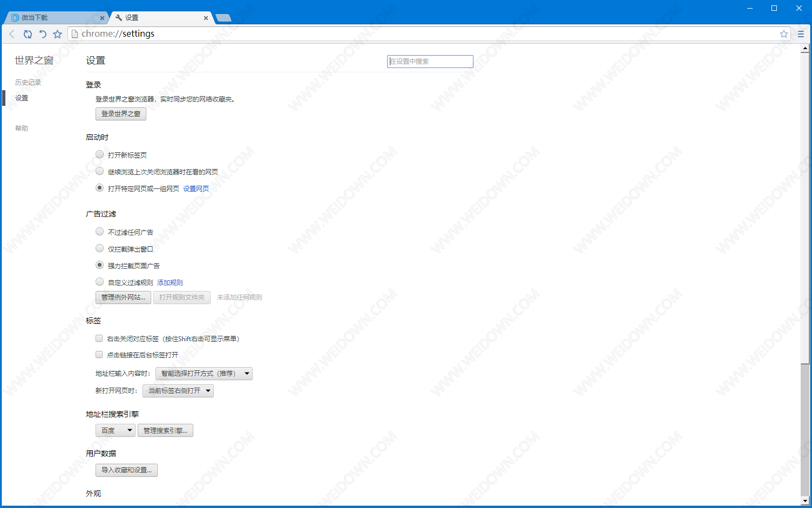The width and height of the screenshot is (812, 508).
Task: Select 打开新标签页 startup option
Action: [x=99, y=154]
